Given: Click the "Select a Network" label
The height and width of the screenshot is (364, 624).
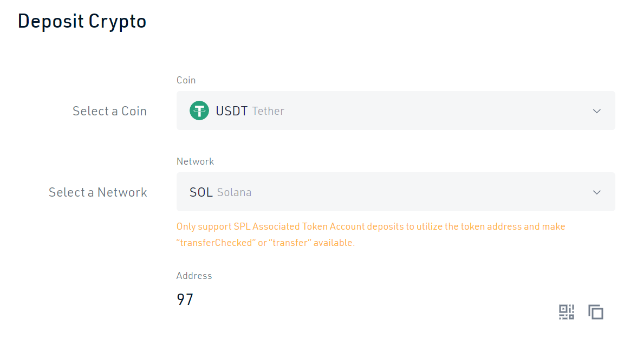Looking at the screenshot, I should click(x=97, y=192).
